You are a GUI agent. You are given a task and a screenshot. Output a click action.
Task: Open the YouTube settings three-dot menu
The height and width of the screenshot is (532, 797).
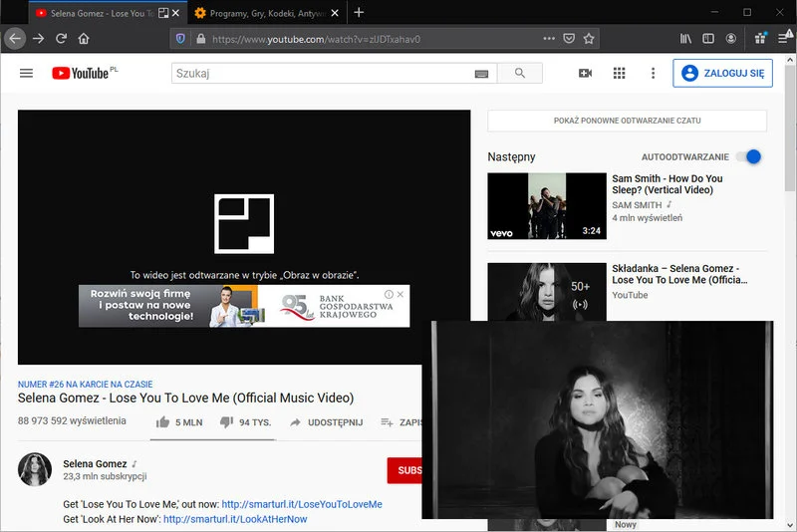[x=653, y=74]
